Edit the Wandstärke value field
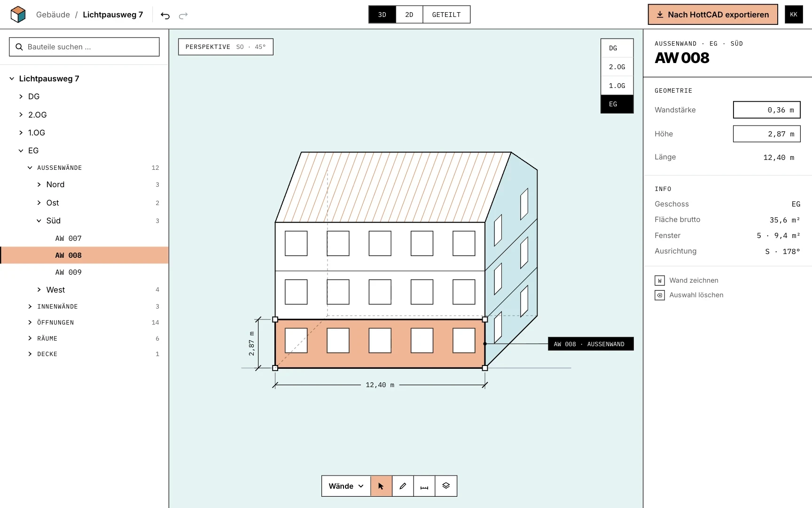 tap(766, 110)
